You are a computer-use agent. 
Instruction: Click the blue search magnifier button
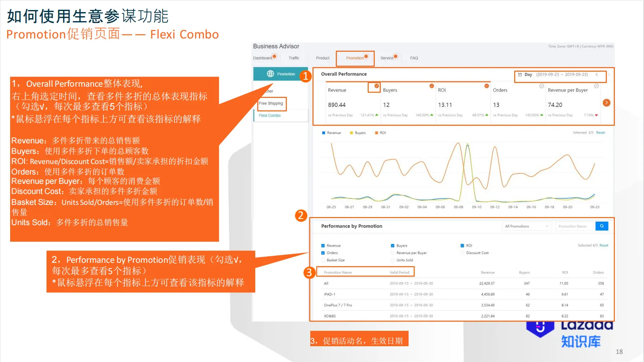602,226
